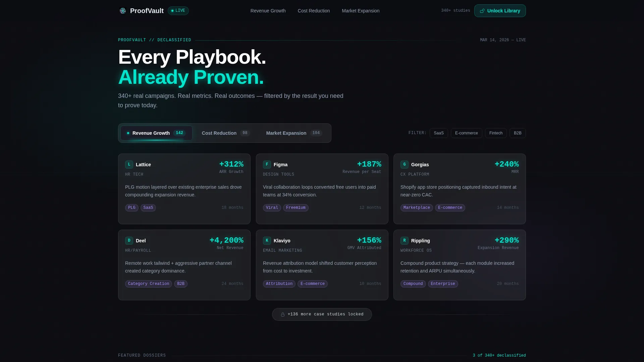The image size is (644, 362).
Task: Click the 'FEATURED DOSSIERS' section heading
Action: coord(142,356)
